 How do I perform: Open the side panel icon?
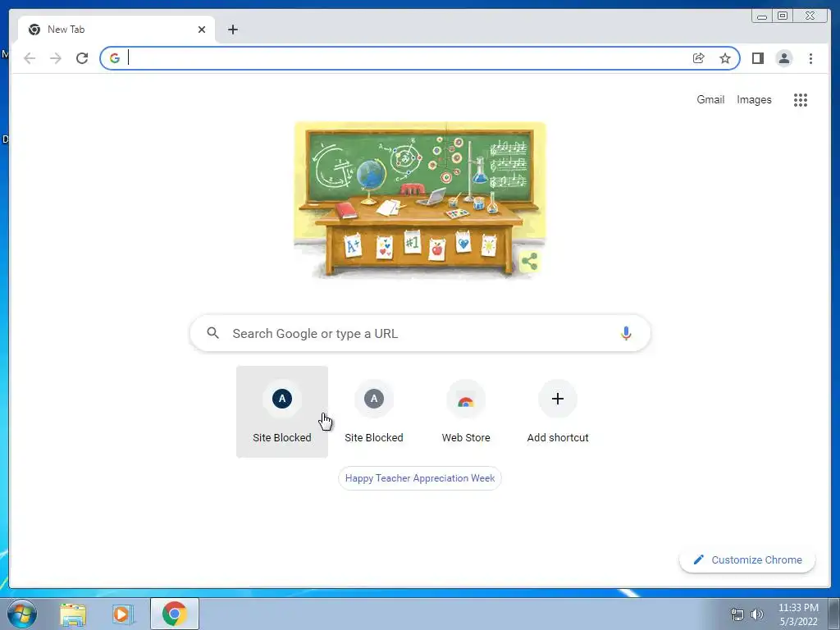(x=757, y=58)
